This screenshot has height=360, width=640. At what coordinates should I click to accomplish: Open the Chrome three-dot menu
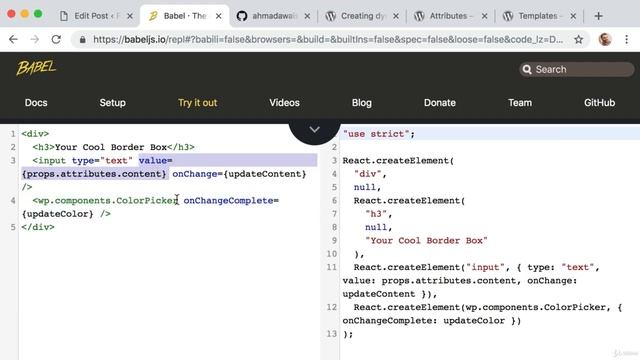[x=627, y=39]
